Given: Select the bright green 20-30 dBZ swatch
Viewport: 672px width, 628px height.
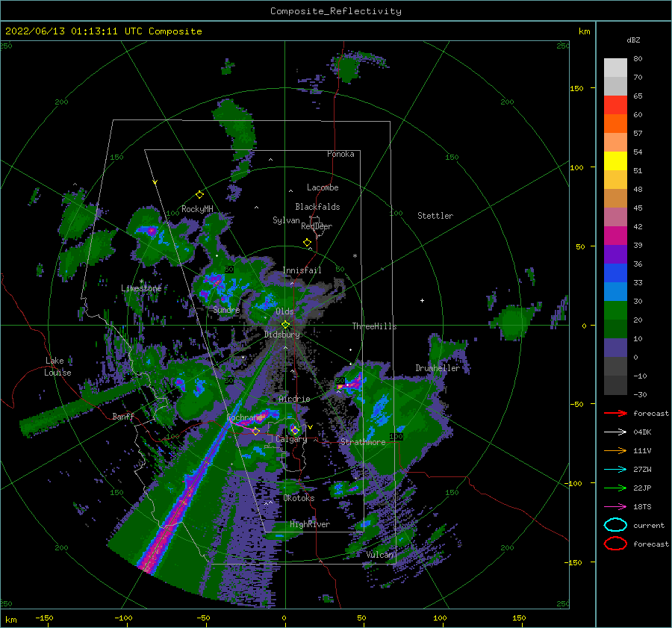Looking at the screenshot, I should pos(615,311).
